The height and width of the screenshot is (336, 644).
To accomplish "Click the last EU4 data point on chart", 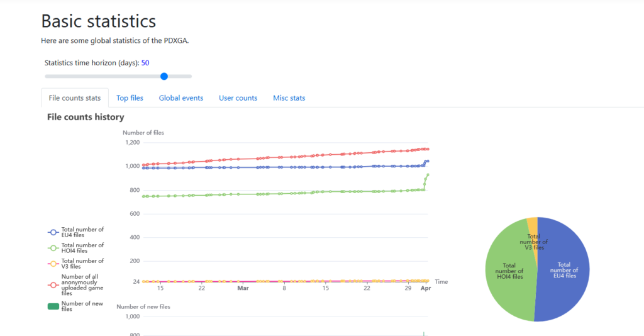I will [x=428, y=161].
